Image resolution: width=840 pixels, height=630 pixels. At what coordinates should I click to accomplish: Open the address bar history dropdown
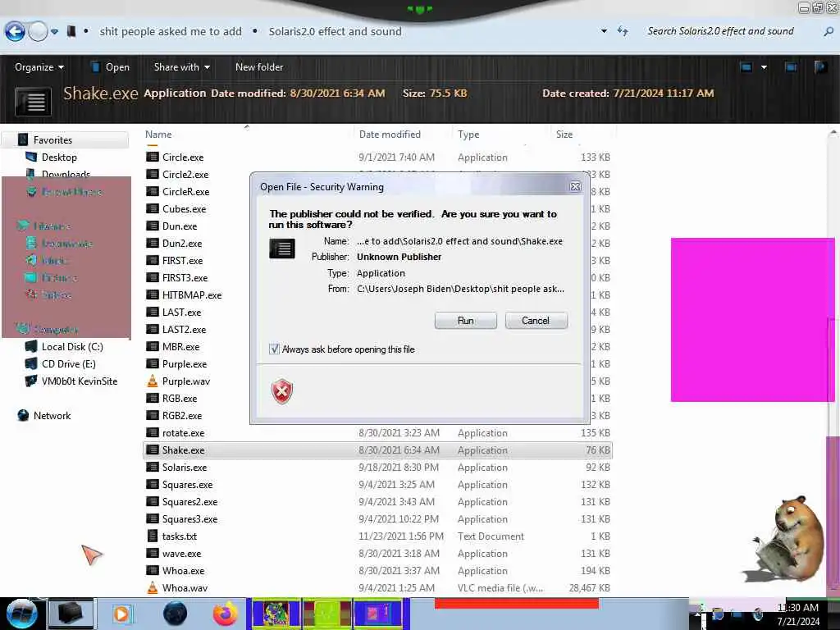(604, 31)
